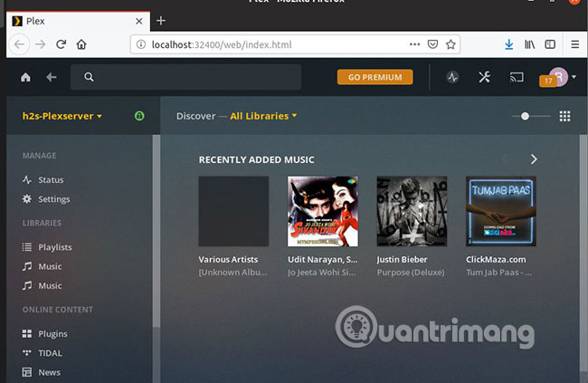Click the Justin Bieber artist title
The image size is (588, 383).
coord(402,260)
